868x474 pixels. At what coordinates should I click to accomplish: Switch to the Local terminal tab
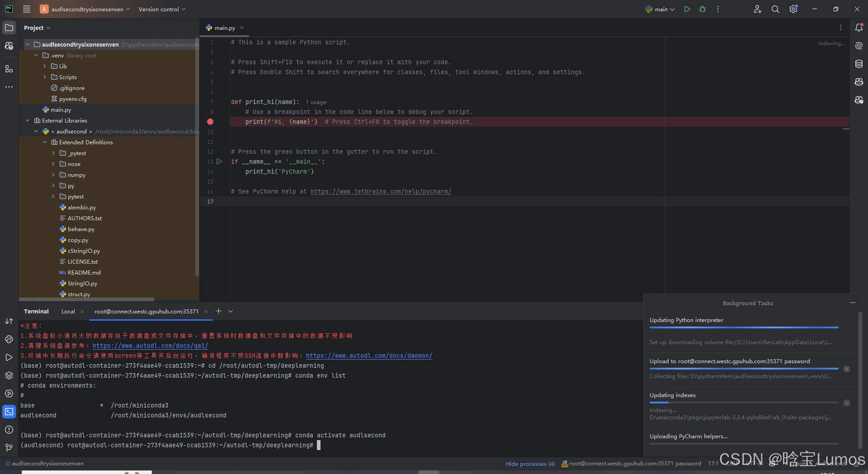pos(68,311)
